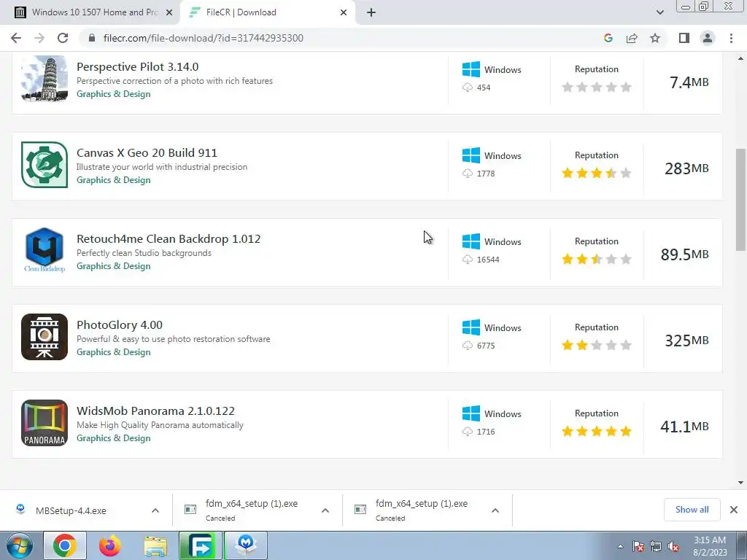Go forward with the forward arrow
747x560 pixels.
(x=39, y=38)
